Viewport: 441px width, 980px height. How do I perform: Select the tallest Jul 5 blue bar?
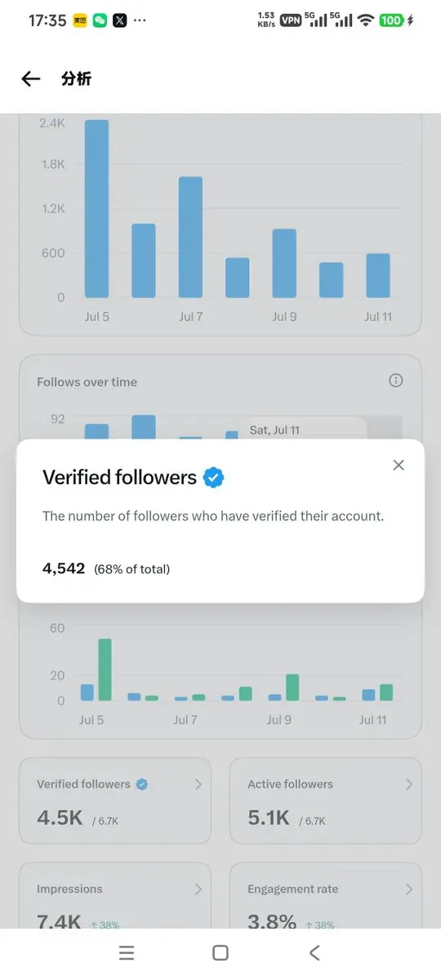(x=96, y=209)
